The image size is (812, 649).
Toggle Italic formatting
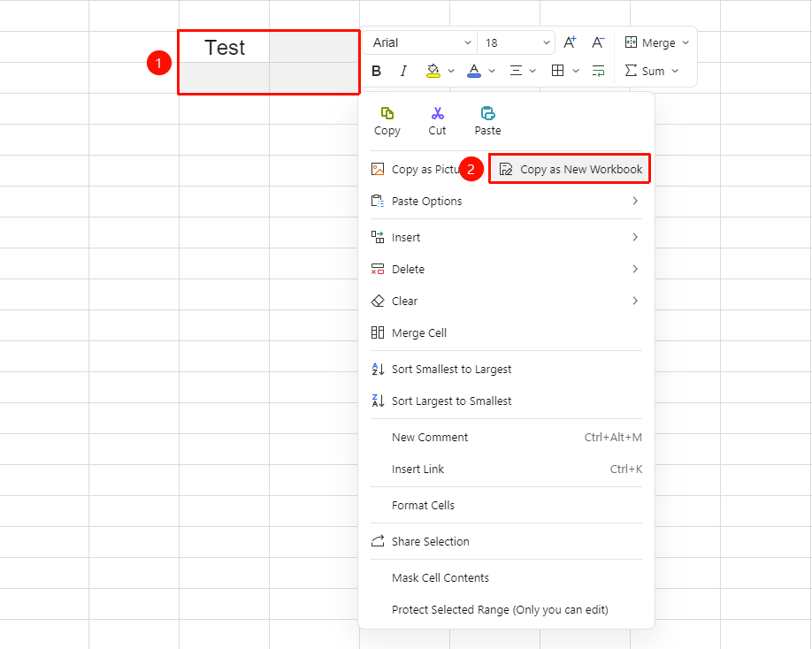[x=403, y=71]
